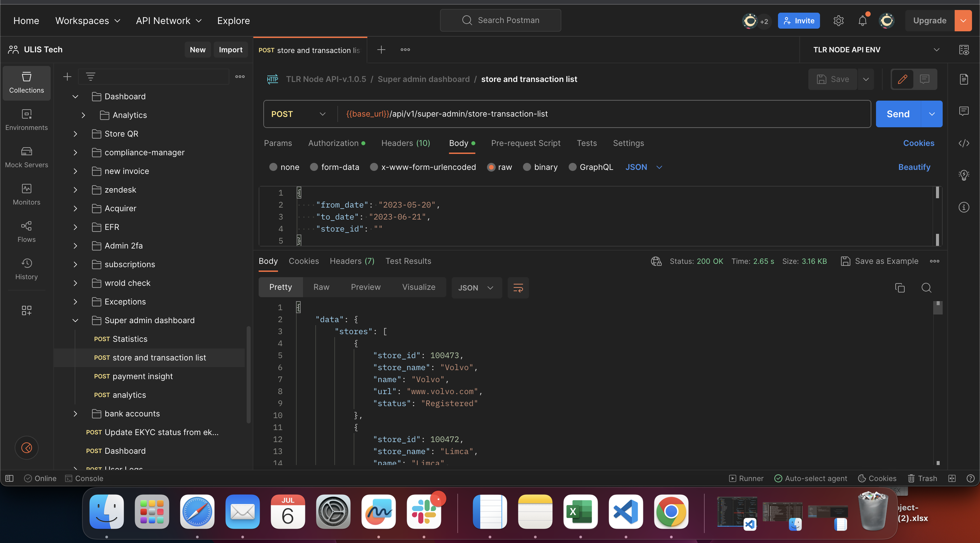
Task: Click the search response magnifier icon
Action: tap(926, 287)
